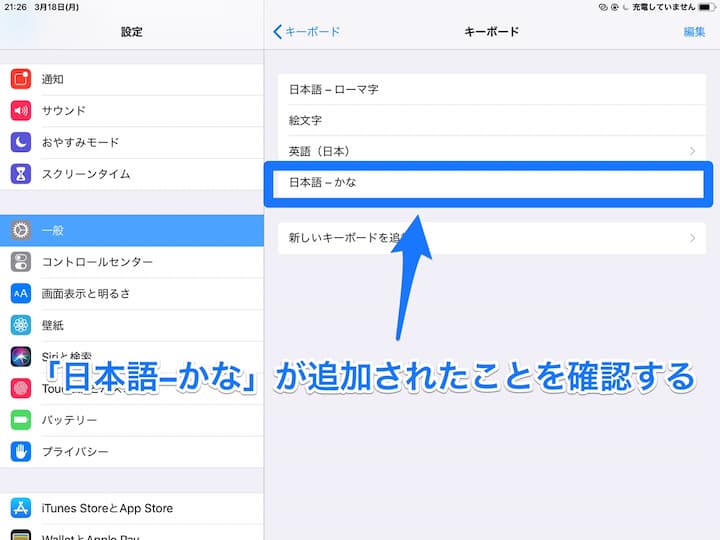Tap the 21:26 clock in status bar

15,7
